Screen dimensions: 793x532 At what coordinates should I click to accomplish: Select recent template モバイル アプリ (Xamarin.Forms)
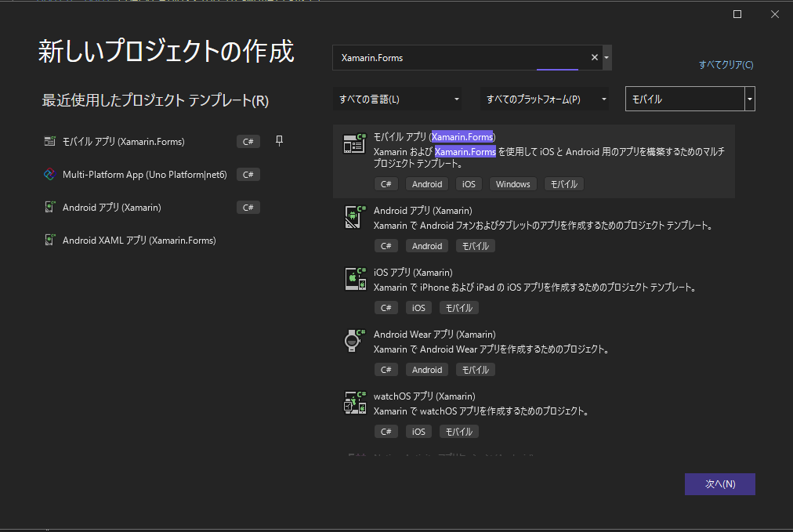(123, 142)
